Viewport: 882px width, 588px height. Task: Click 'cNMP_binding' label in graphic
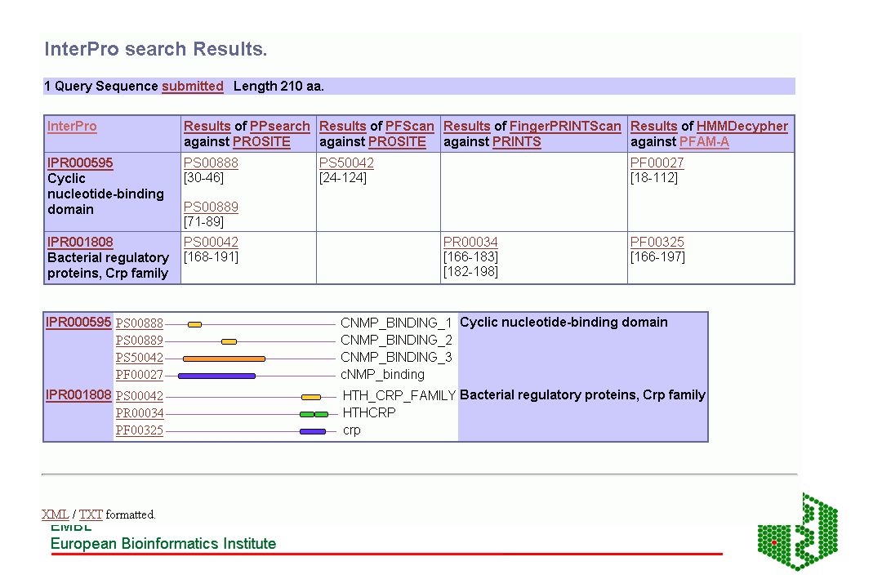point(382,374)
